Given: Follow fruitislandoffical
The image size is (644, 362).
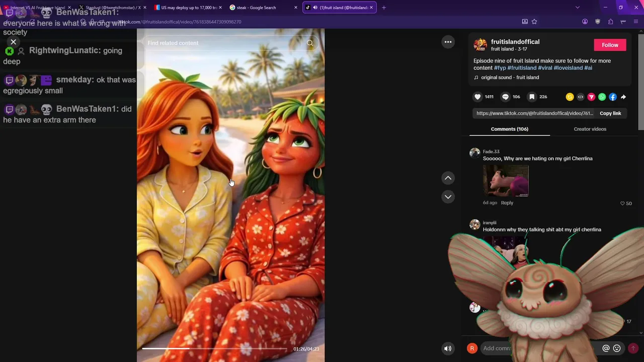Looking at the screenshot, I should coord(610,45).
